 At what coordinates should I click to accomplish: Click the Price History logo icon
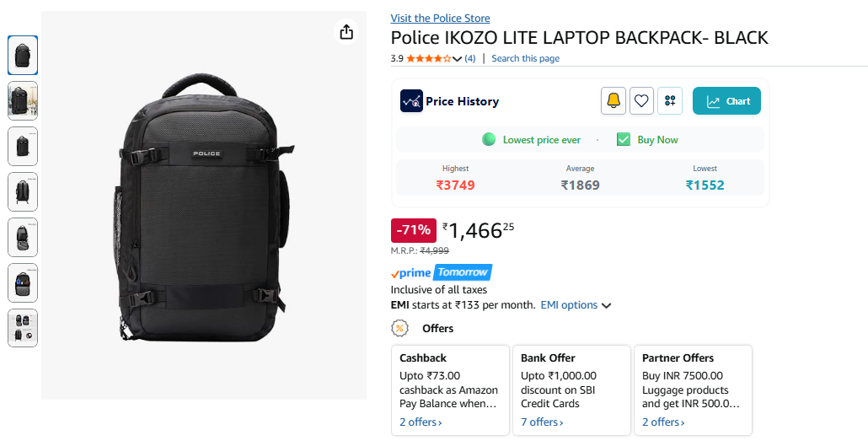[x=411, y=101]
